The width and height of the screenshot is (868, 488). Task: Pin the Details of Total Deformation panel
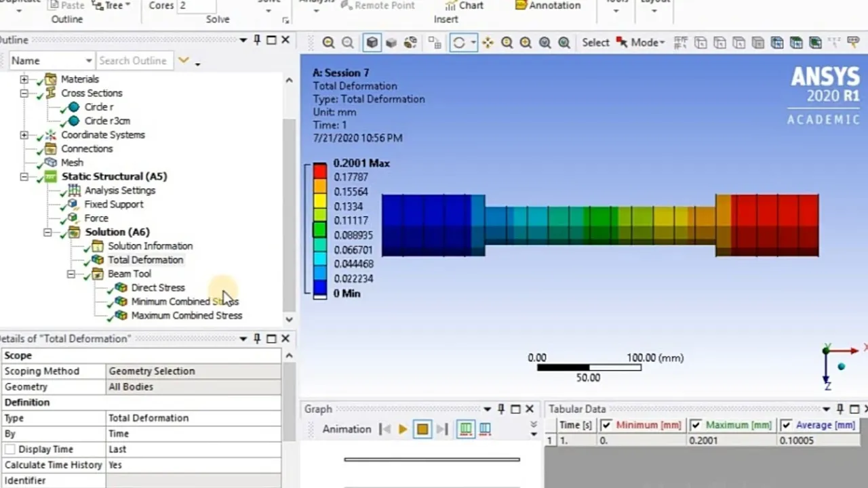(x=257, y=338)
